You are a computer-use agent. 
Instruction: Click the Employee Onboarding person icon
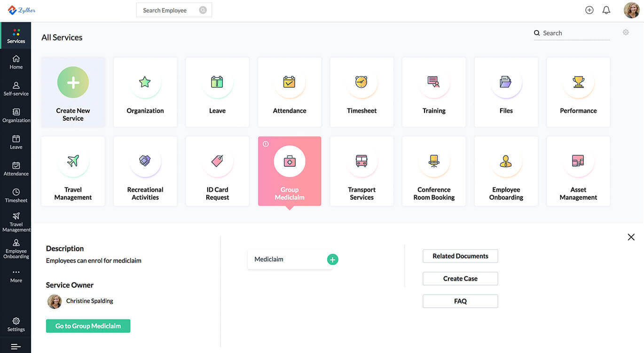pos(506,161)
